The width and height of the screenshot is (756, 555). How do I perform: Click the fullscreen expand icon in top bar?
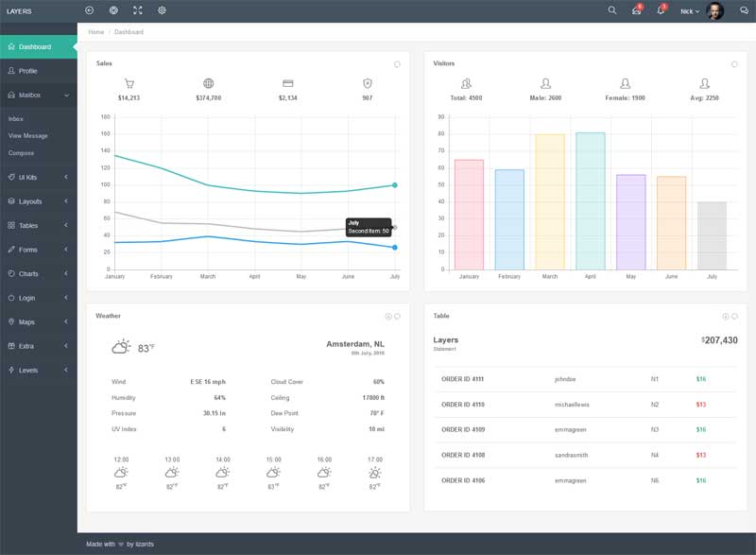tap(138, 10)
